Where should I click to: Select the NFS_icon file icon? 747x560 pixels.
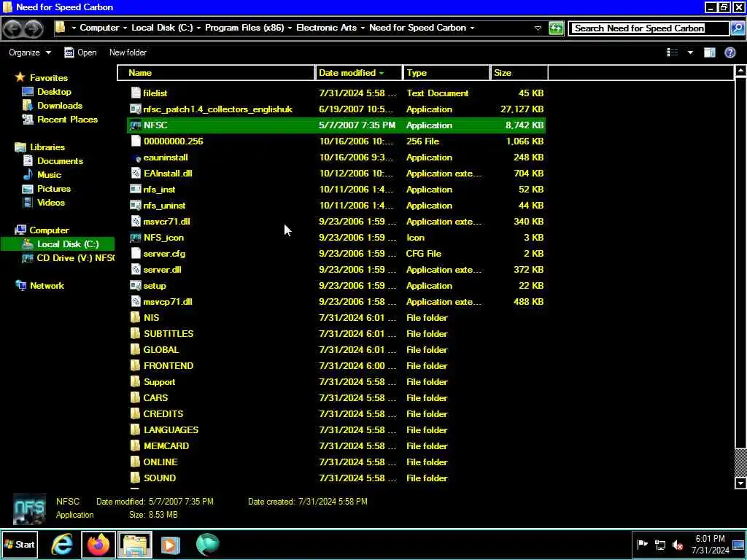[136, 238]
